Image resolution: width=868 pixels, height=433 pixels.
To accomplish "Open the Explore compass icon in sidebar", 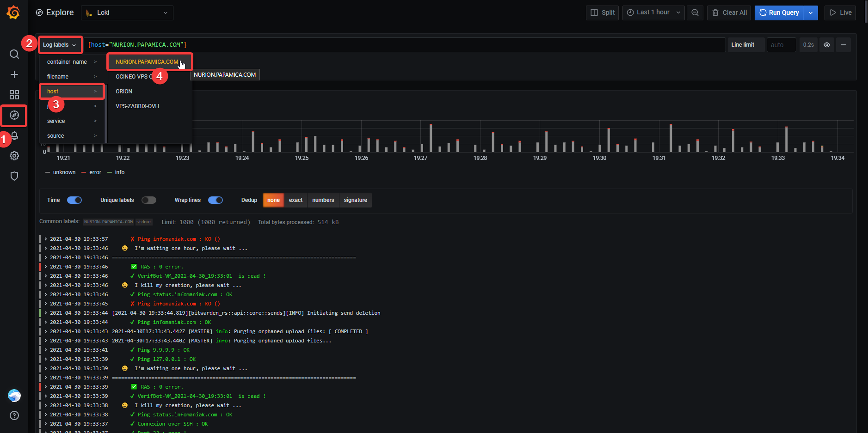I will pos(14,115).
